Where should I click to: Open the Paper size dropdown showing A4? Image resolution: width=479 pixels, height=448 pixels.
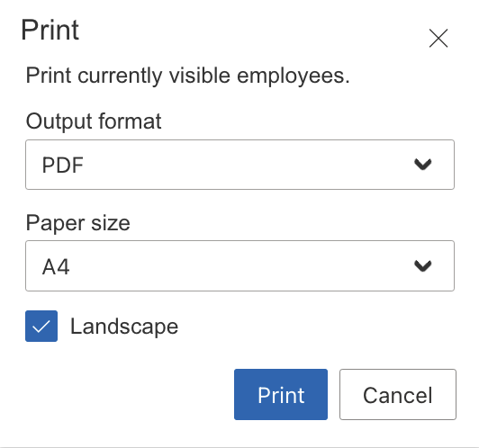click(239, 265)
